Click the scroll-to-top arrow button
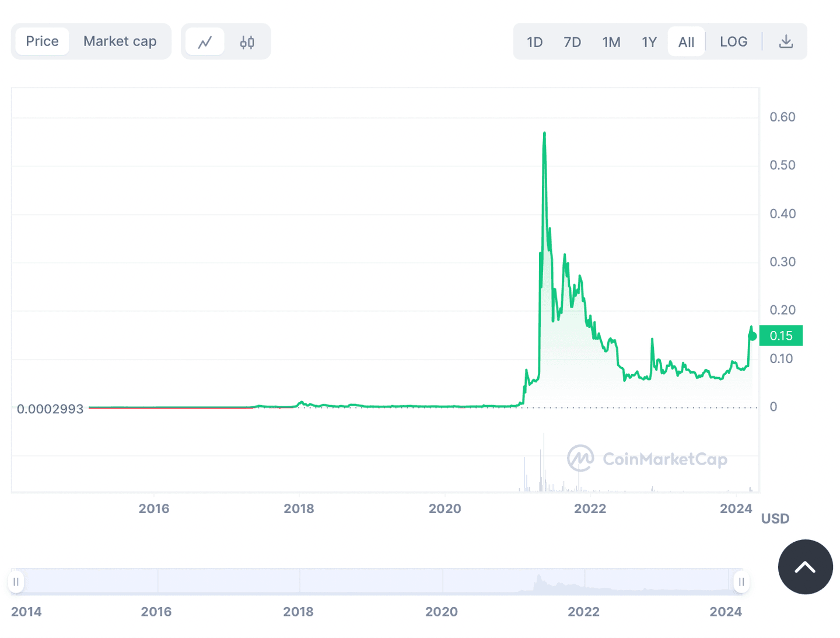840x638 pixels. pos(805,567)
